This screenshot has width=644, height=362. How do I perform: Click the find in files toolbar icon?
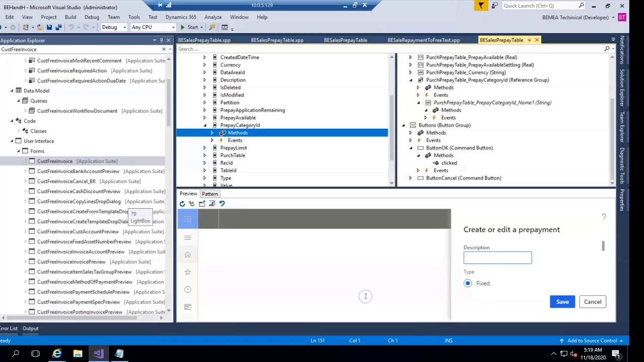pyautogui.click(x=212, y=27)
